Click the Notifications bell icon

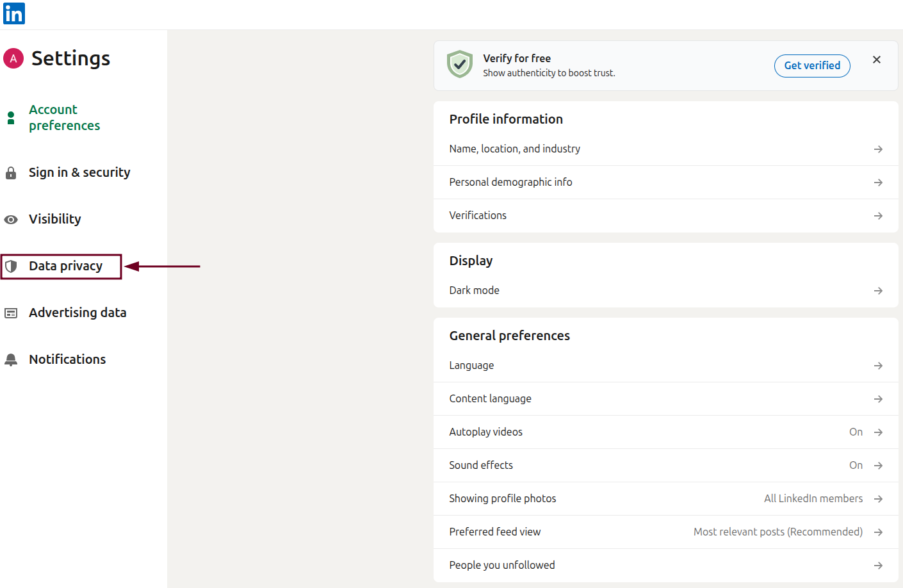(11, 359)
